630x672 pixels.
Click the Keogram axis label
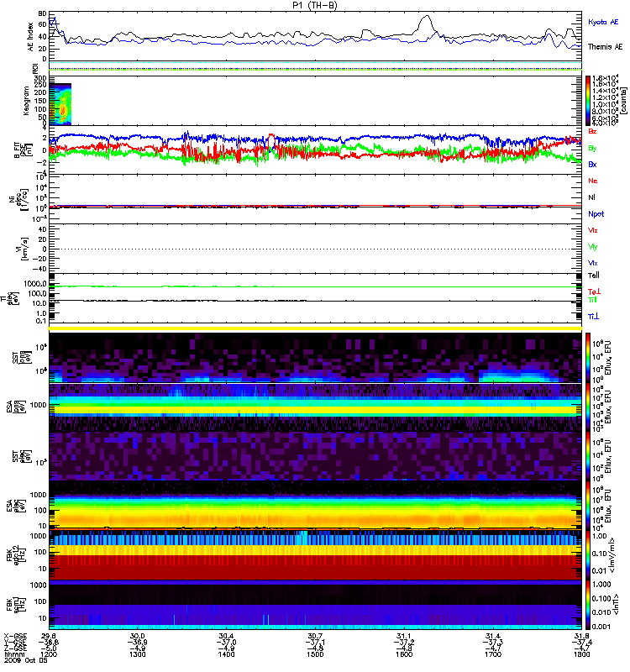coord(26,100)
